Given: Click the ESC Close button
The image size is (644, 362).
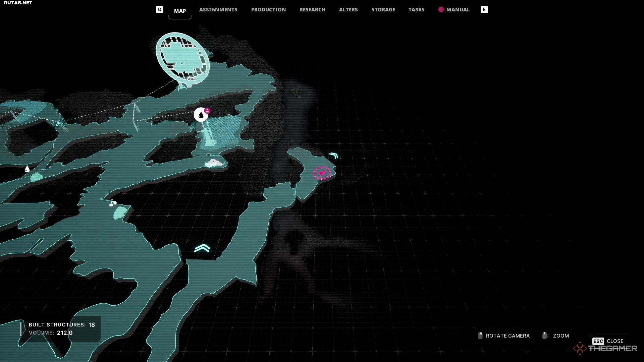Looking at the screenshot, I should click(608, 341).
